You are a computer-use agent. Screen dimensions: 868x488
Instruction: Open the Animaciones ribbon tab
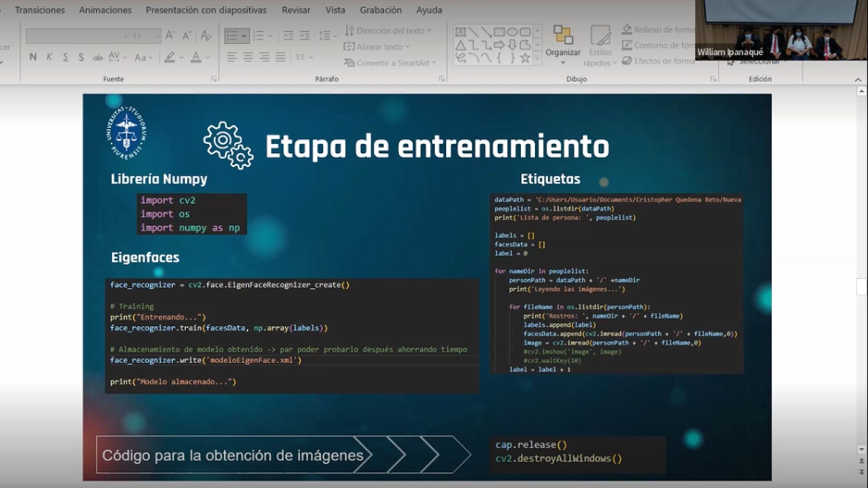(x=105, y=10)
